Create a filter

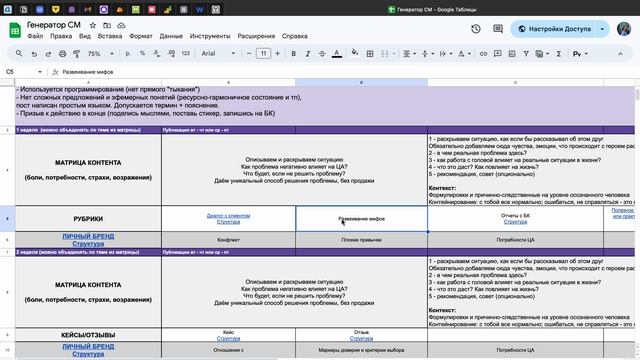526,53
